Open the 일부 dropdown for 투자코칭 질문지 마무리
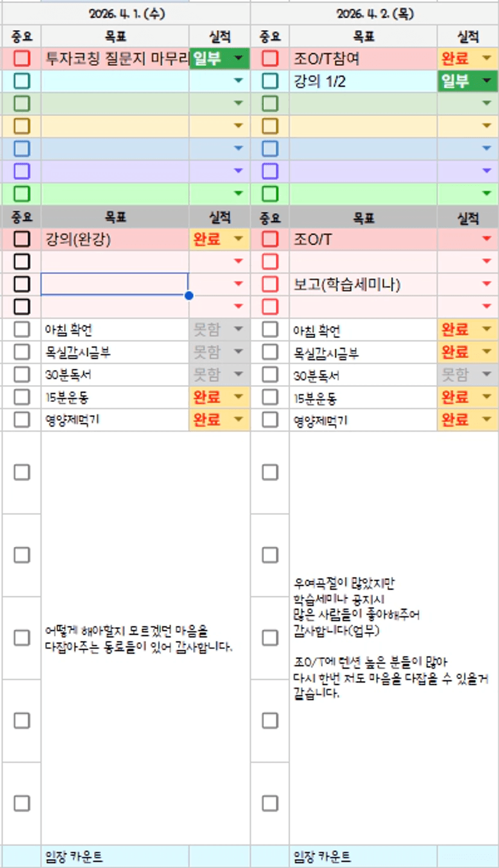 [x=240, y=59]
